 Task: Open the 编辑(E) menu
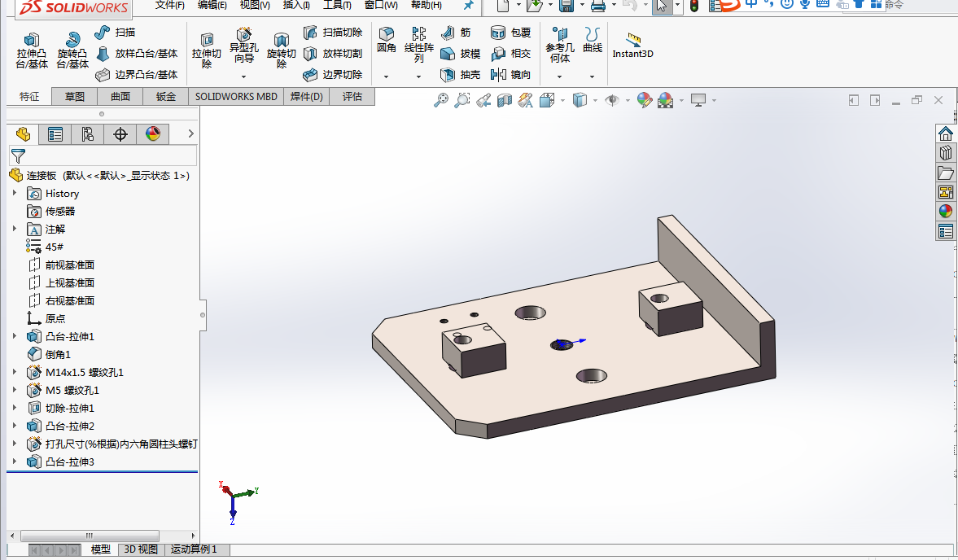click(212, 5)
